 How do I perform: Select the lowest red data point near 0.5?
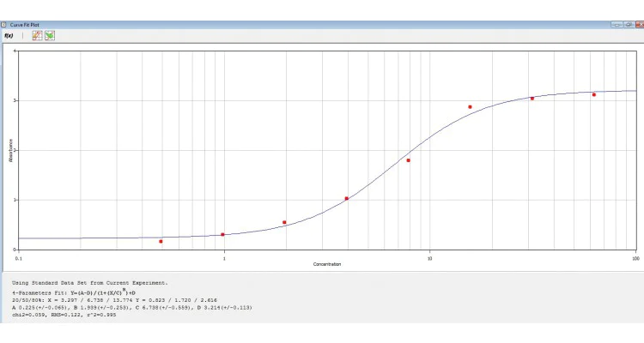[161, 242]
